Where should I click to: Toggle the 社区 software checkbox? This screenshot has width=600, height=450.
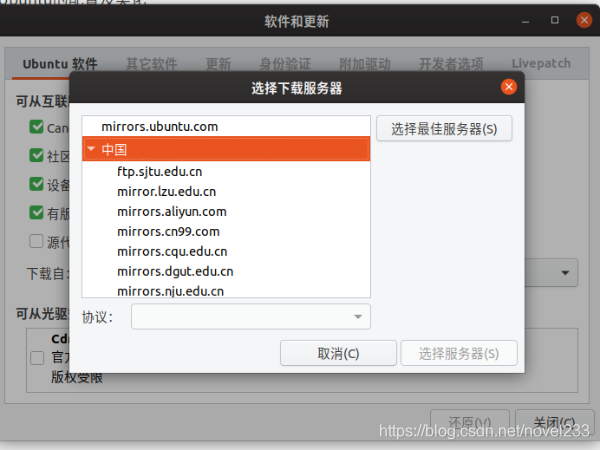click(36, 155)
